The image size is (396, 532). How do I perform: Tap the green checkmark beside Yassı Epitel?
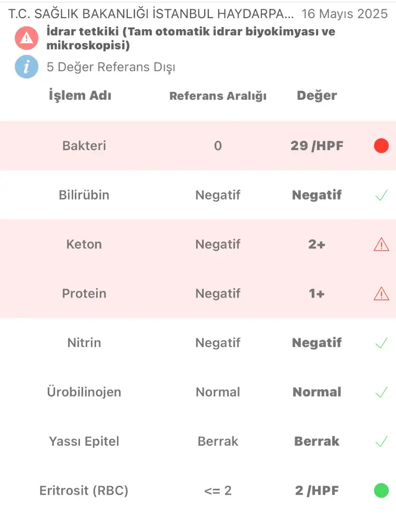point(381,441)
